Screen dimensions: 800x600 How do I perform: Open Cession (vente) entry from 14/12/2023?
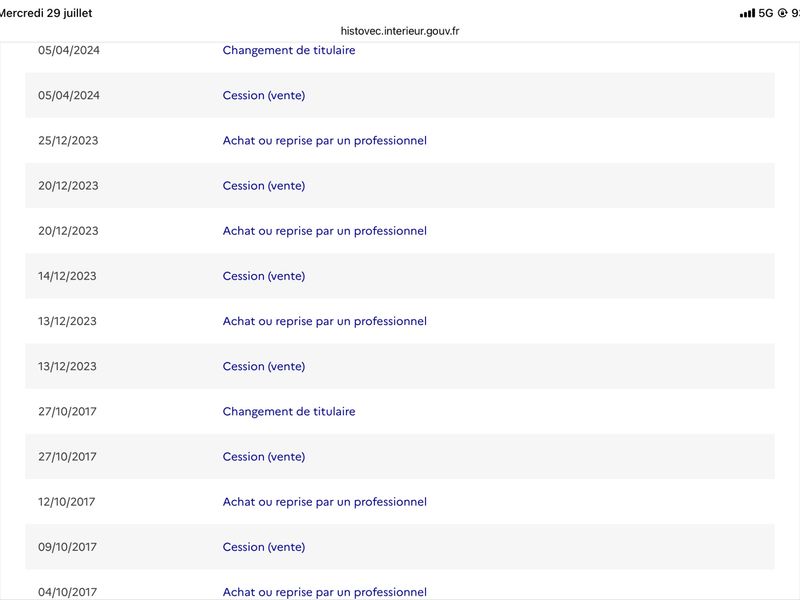point(264,276)
